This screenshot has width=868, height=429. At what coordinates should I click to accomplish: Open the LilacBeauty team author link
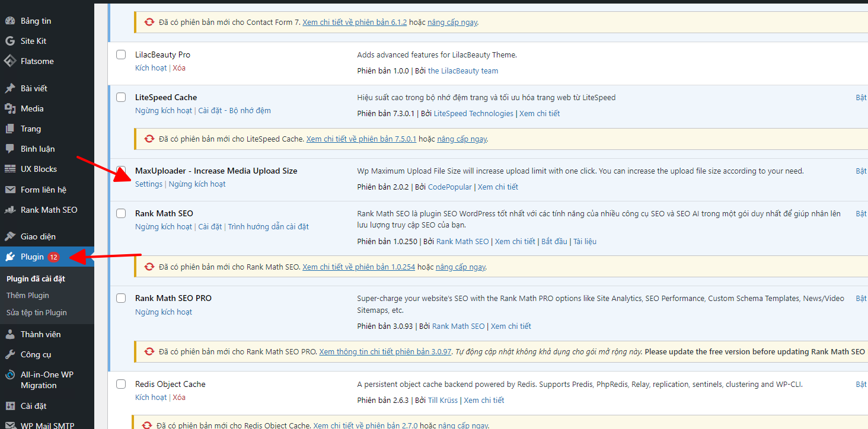click(463, 71)
